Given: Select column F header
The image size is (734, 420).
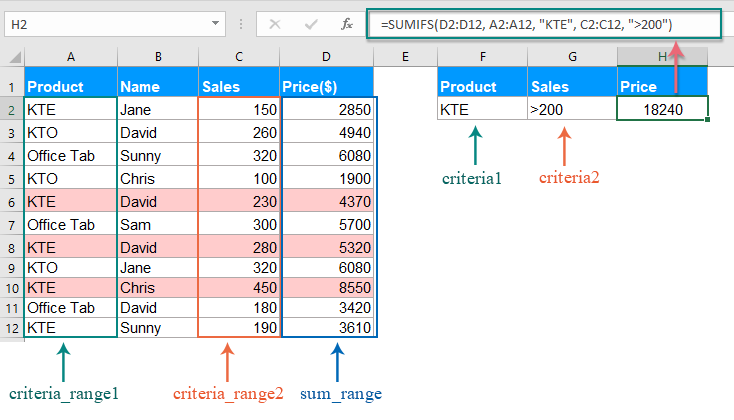Looking at the screenshot, I should click(x=483, y=57).
